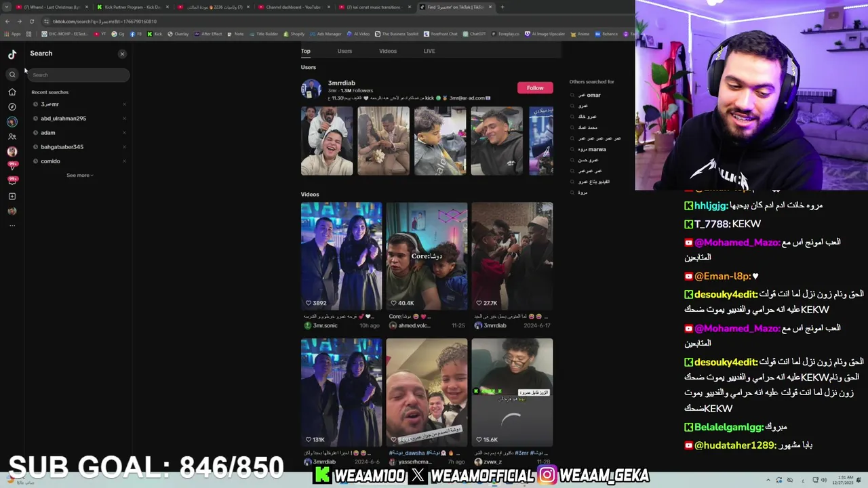868x488 pixels.
Task: Open the Friends people icon in sidebar
Action: (x=12, y=136)
